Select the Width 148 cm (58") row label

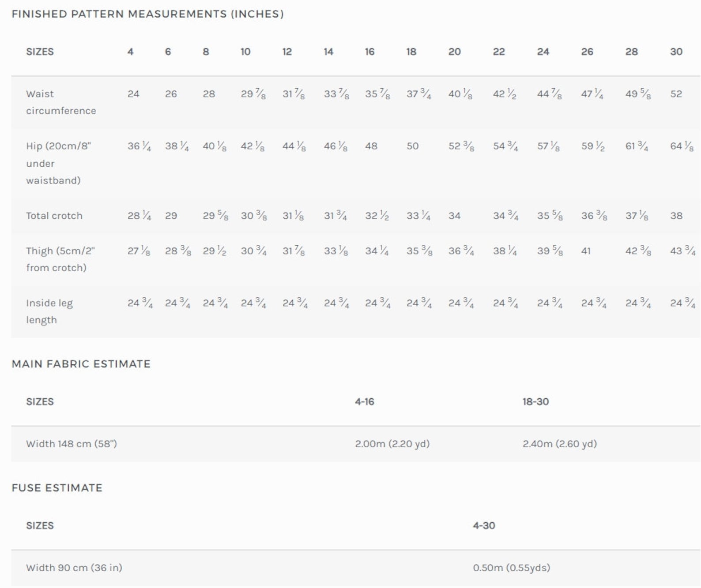coord(72,444)
